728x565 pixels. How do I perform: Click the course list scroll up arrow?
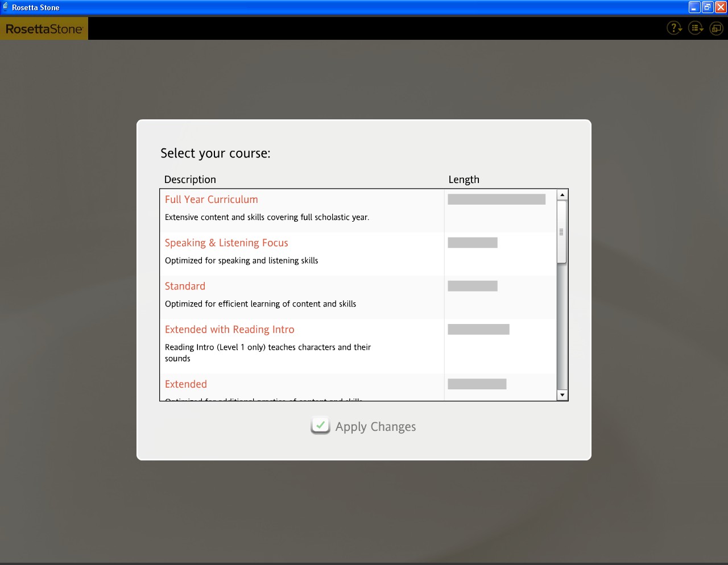click(x=562, y=195)
